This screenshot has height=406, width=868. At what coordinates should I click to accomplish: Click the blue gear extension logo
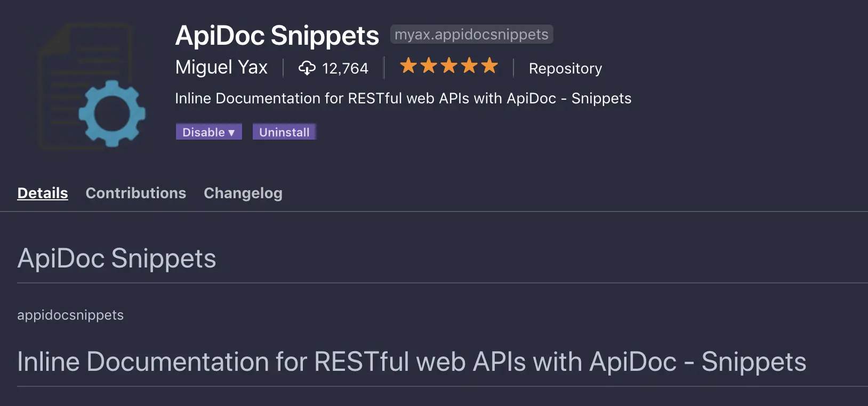111,113
